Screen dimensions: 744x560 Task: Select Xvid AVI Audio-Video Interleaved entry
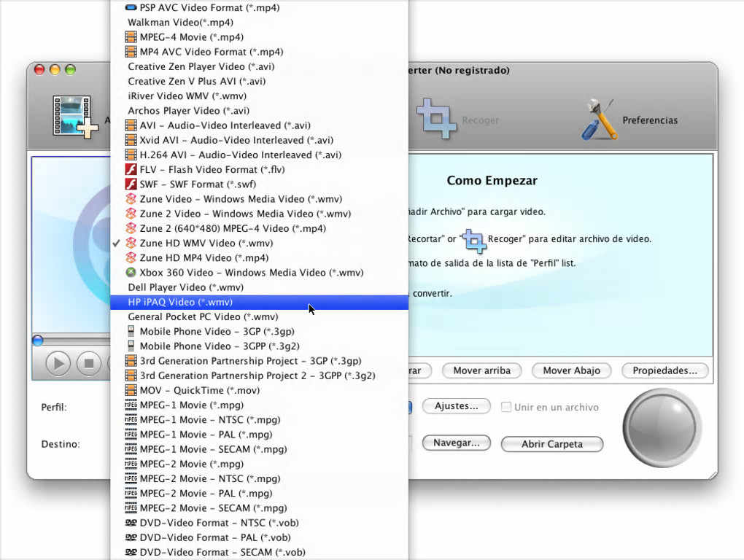pos(259,140)
